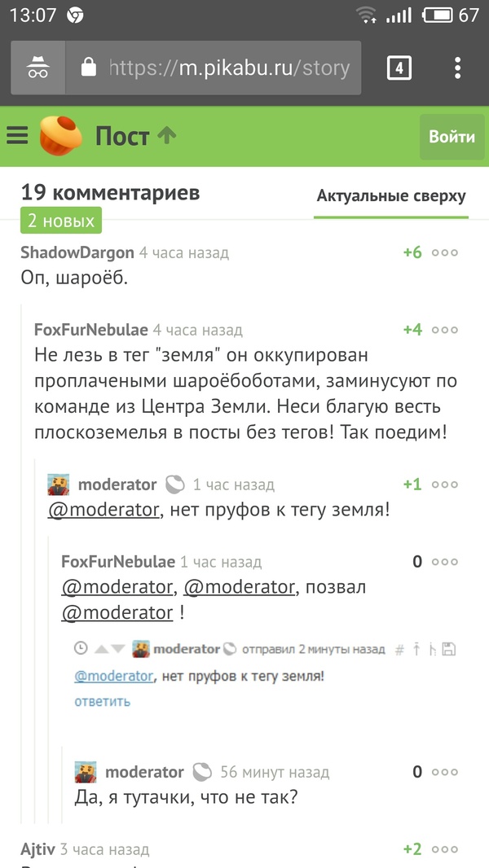Tap the m.pikabu.ru address bar field
This screenshot has height=868, width=489.
(x=228, y=68)
